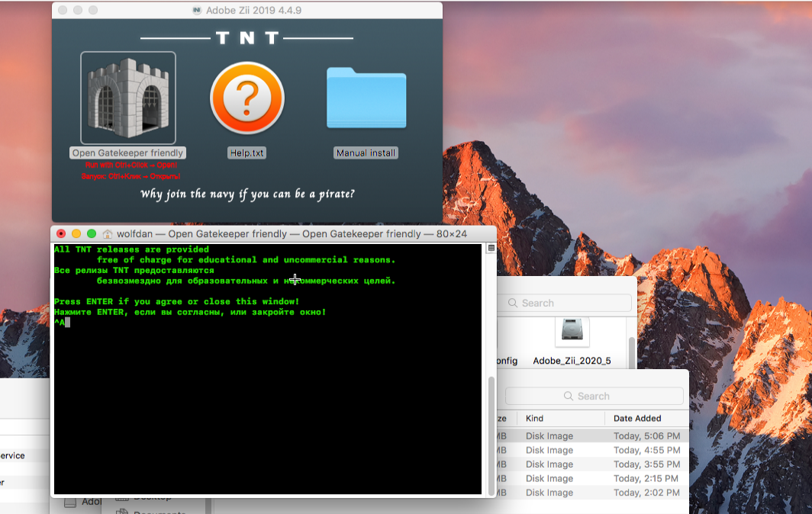Click the magnifier icon in upper Search field

(x=513, y=303)
